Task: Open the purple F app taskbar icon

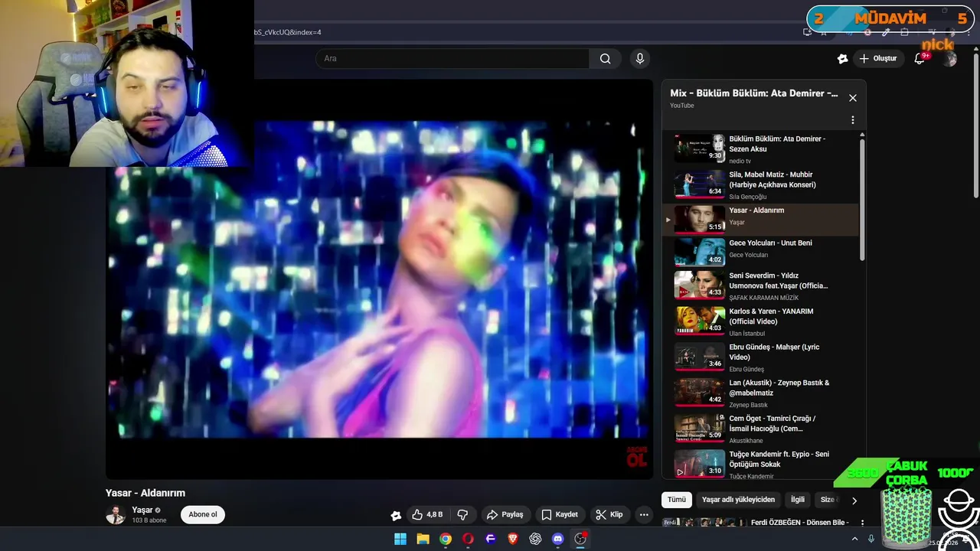Action: pos(491,539)
